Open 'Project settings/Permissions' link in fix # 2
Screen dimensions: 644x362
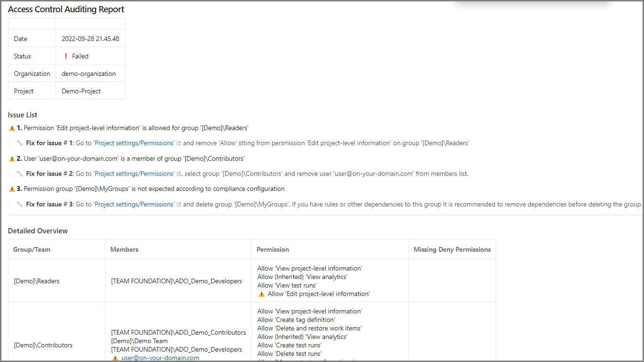[134, 173]
